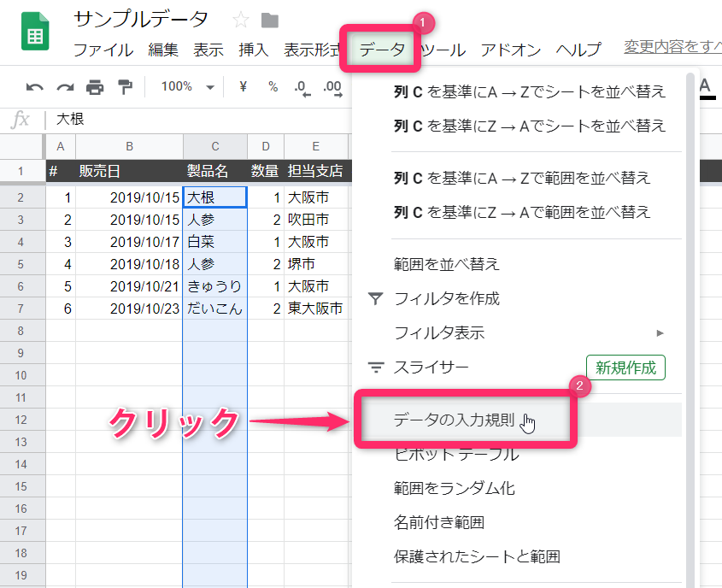Click the data menu scrollbar

coord(690,329)
